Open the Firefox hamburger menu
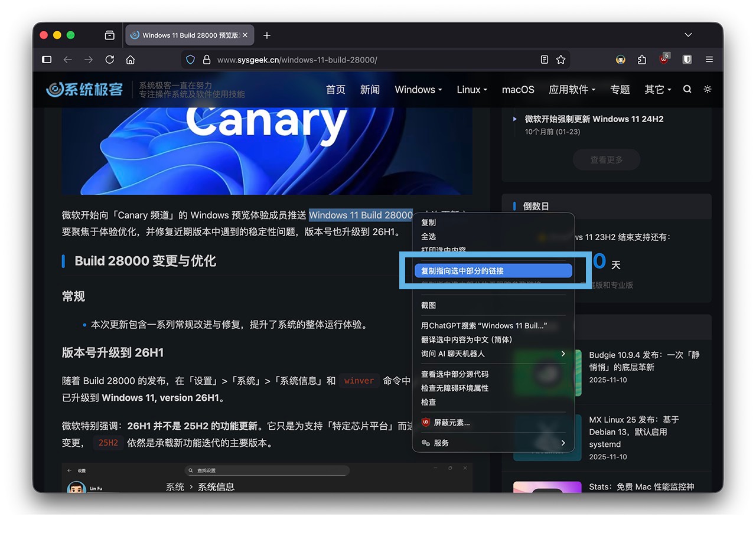The height and width of the screenshot is (536, 756). (x=709, y=60)
